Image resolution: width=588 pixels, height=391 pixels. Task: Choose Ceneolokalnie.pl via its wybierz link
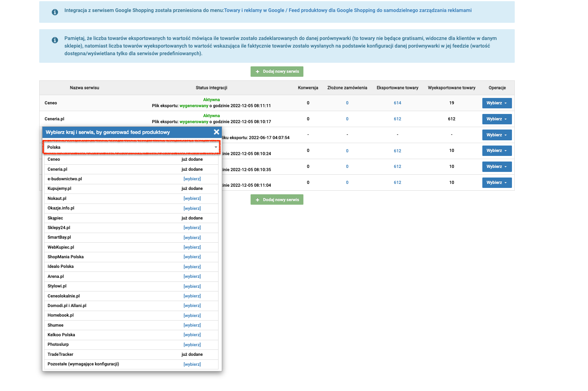pyautogui.click(x=192, y=296)
